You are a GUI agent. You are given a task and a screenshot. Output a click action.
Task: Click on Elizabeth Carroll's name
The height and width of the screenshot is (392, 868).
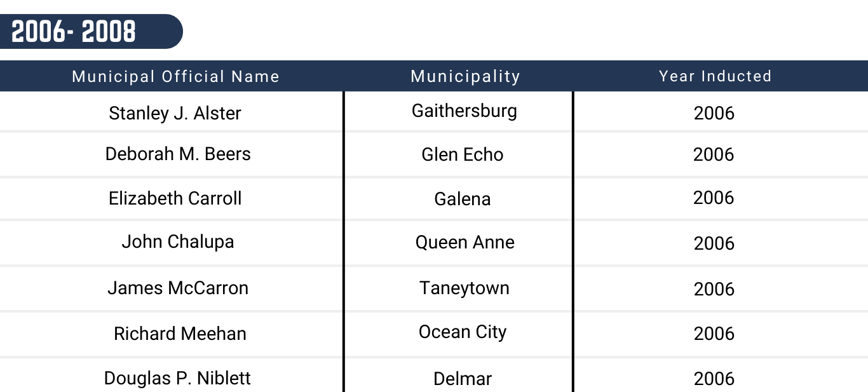175,198
